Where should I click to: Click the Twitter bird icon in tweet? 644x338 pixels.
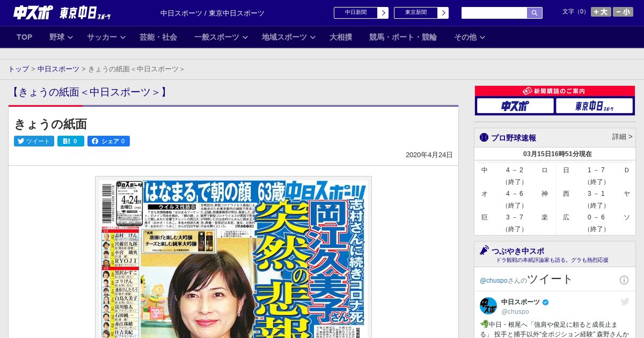click(x=625, y=302)
